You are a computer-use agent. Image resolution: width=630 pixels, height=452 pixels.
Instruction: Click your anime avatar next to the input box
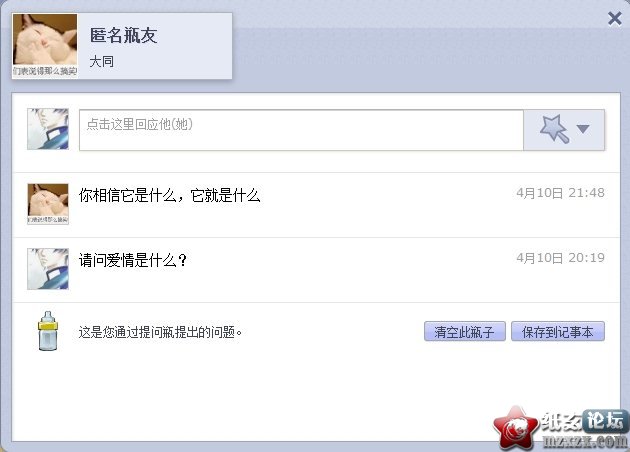[x=48, y=129]
